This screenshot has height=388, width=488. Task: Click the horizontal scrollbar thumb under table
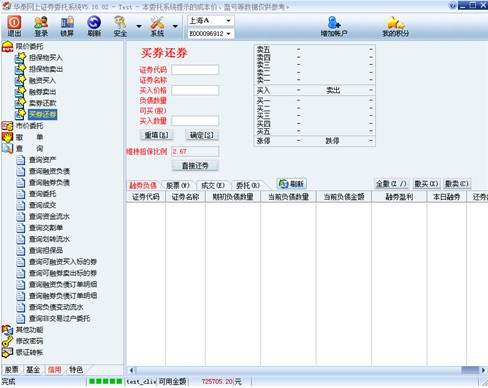pos(470,370)
